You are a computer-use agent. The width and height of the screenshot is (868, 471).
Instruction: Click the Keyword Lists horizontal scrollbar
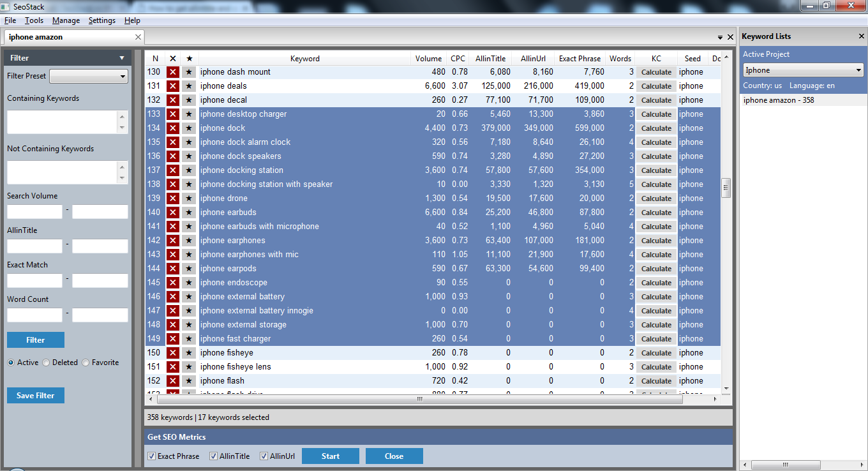click(x=786, y=465)
